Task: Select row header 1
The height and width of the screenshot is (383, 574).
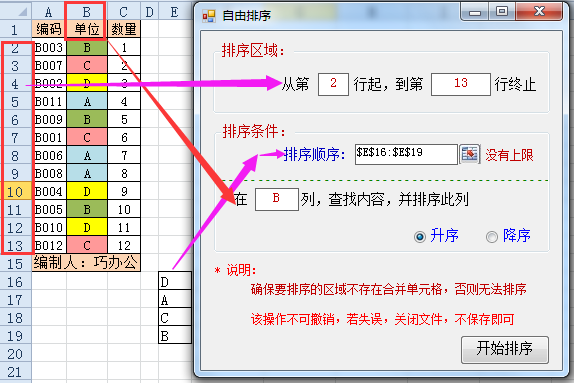Action: 15,29
